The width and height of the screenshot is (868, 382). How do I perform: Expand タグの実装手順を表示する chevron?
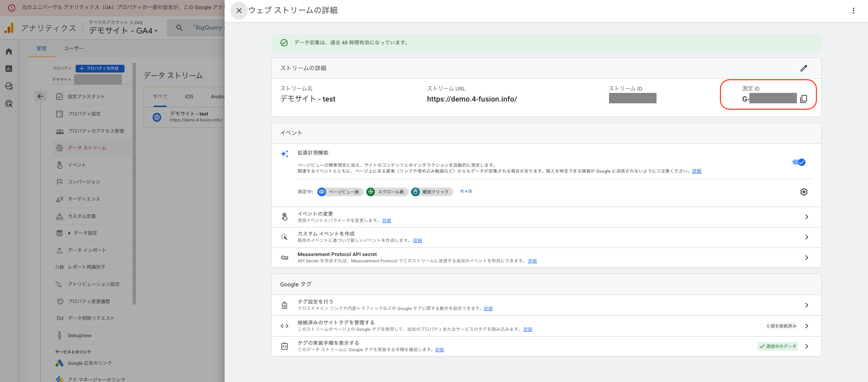coord(806,346)
